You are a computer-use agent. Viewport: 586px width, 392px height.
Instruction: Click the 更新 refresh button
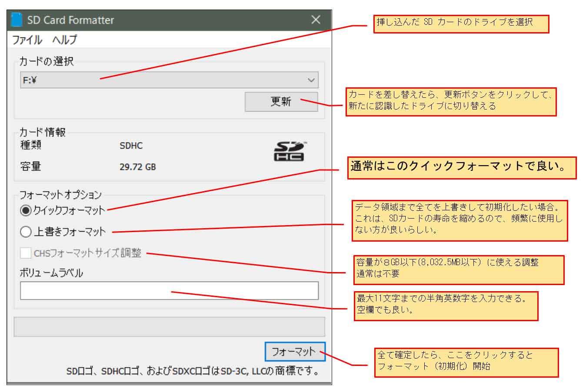(x=281, y=102)
